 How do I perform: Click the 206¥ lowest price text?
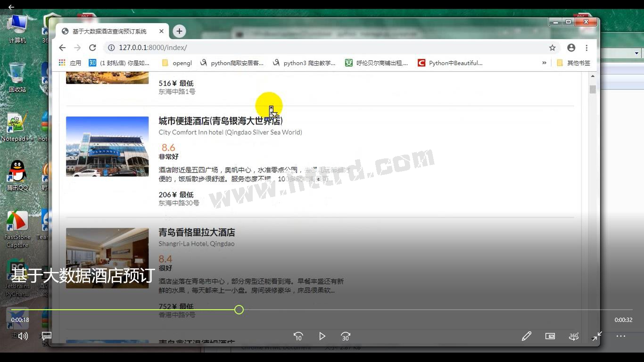pyautogui.click(x=176, y=195)
